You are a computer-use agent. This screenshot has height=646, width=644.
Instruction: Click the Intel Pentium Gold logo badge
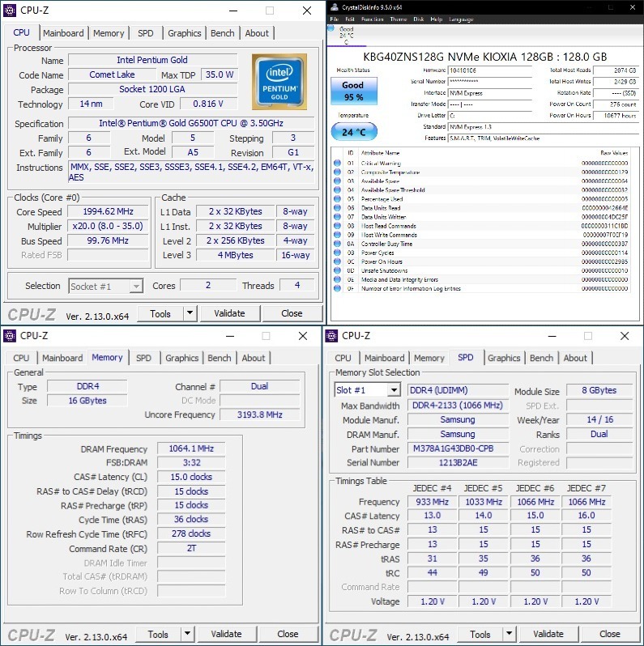279,82
